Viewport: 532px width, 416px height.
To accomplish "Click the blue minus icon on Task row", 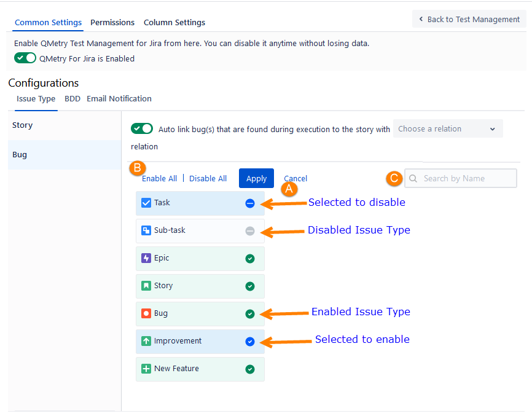I will click(249, 203).
